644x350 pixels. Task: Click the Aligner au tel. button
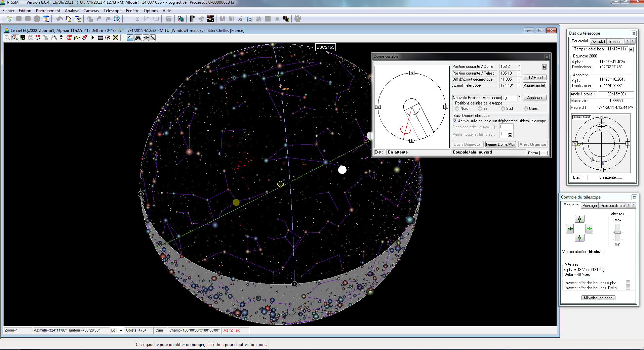534,85
